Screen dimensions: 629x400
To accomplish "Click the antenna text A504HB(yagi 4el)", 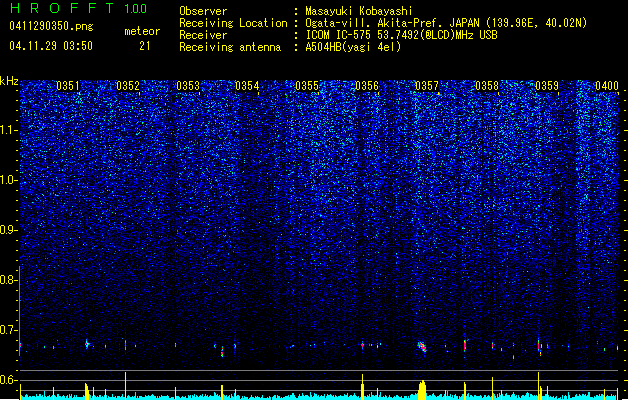I will point(353,47).
